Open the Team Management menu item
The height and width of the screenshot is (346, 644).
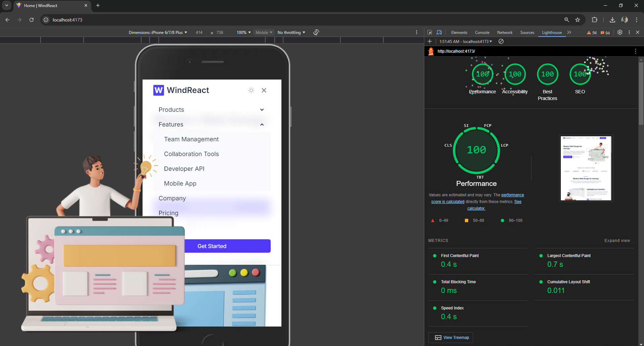coord(191,139)
